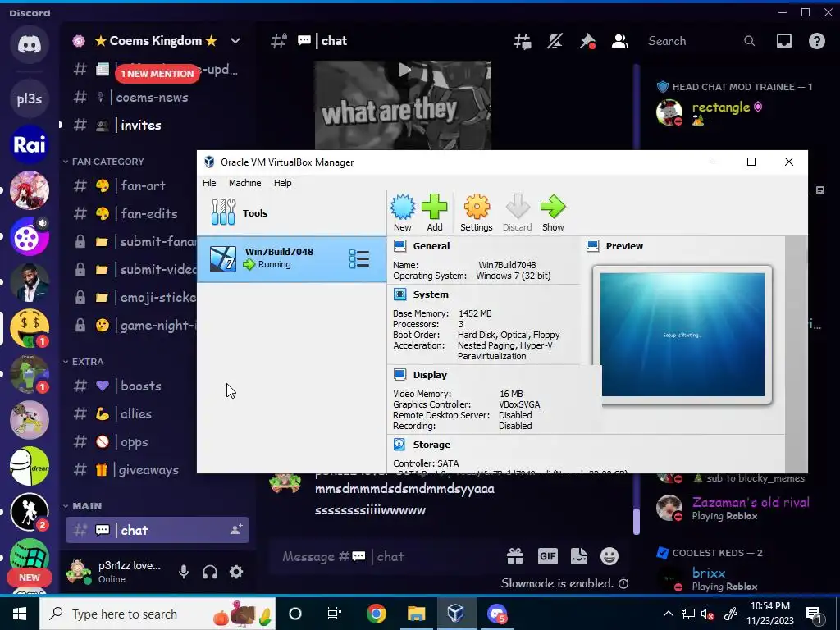840x630 pixels.
Task: Open the Machine menu in VirtualBox
Action: 244,183
